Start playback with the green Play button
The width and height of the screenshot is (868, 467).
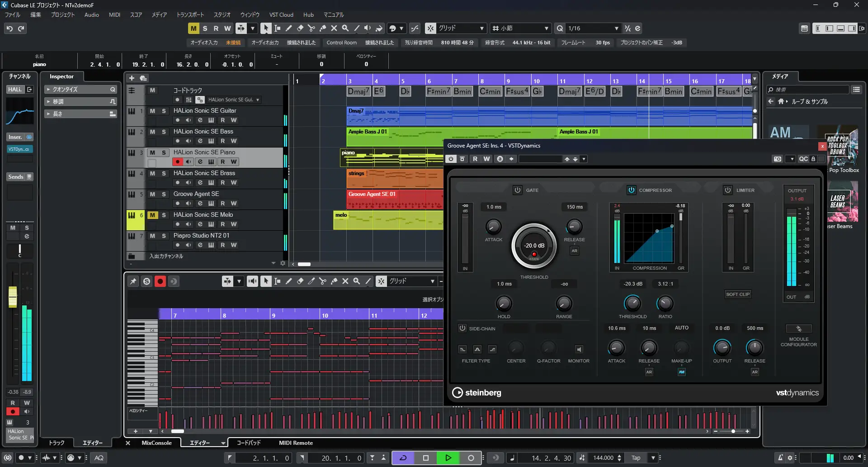click(448, 458)
